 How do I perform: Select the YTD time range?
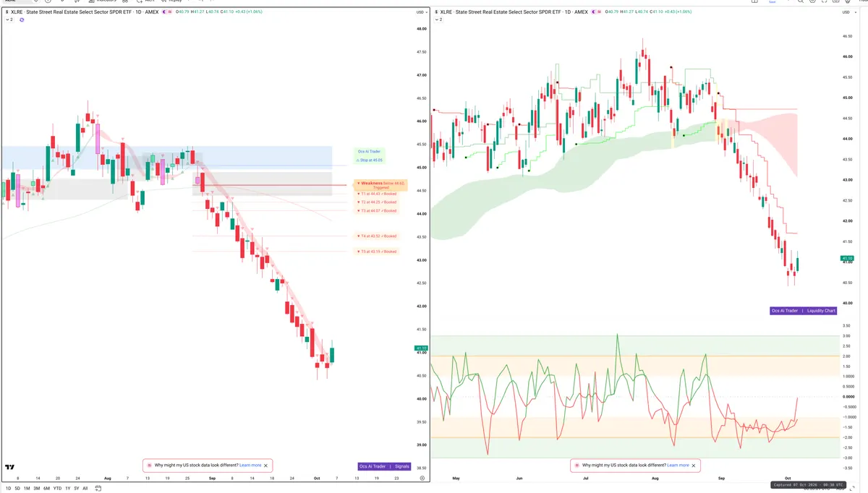tap(57, 489)
